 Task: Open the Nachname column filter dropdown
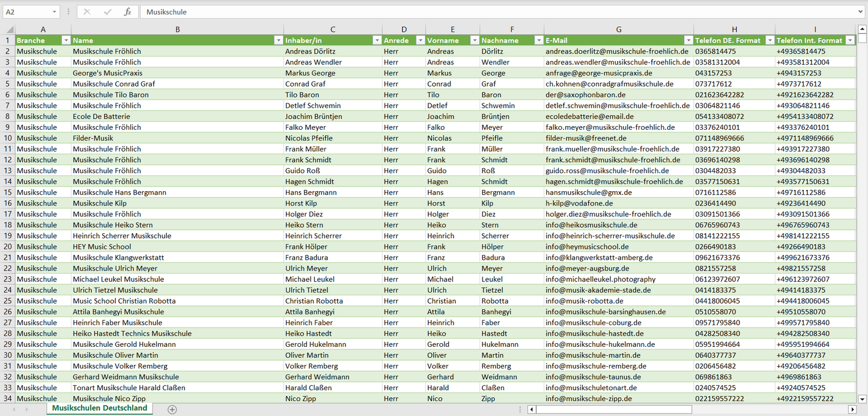(x=537, y=40)
